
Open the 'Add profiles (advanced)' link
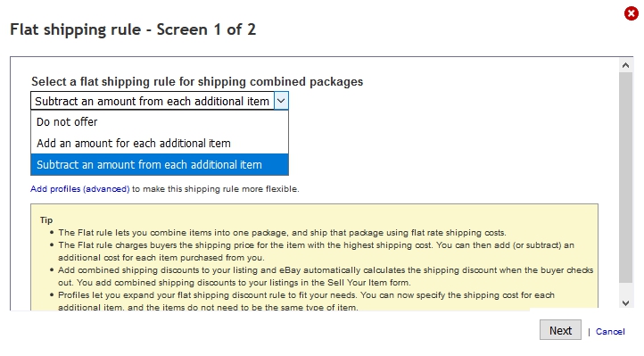click(80, 189)
